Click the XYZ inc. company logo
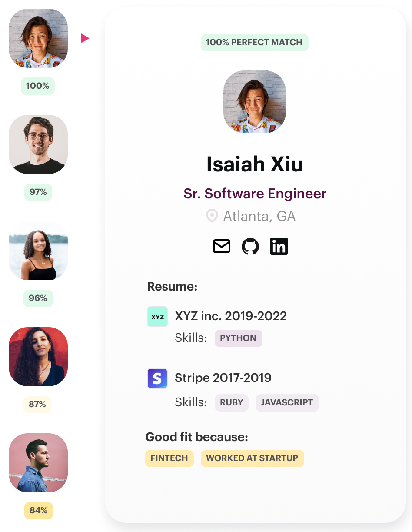Viewport: 412px width, 532px height. point(157,317)
